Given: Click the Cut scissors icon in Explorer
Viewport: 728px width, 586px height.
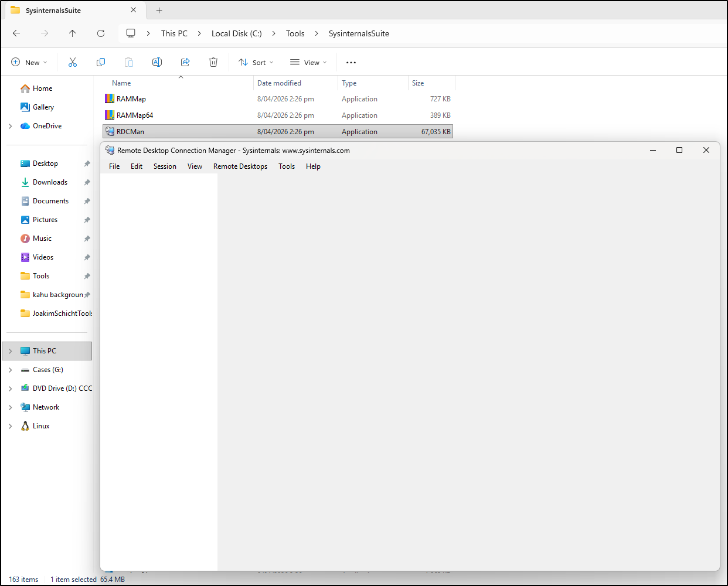Looking at the screenshot, I should (x=73, y=62).
